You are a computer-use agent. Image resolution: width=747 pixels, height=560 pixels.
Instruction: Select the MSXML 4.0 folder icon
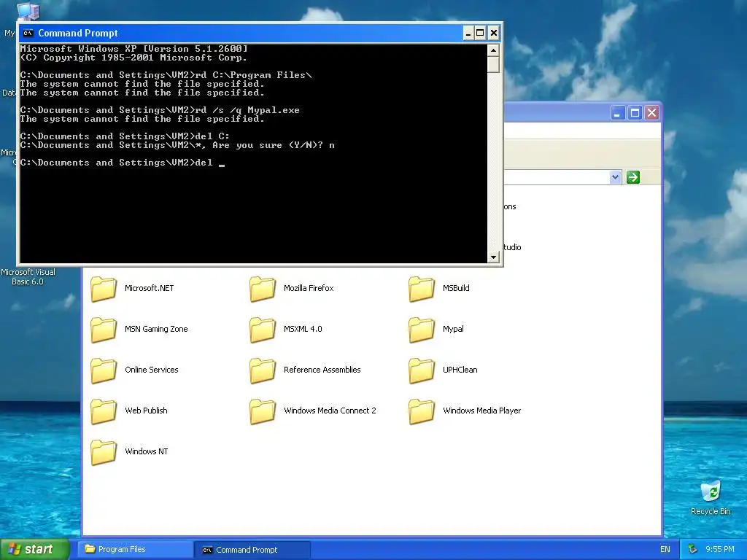tap(263, 330)
